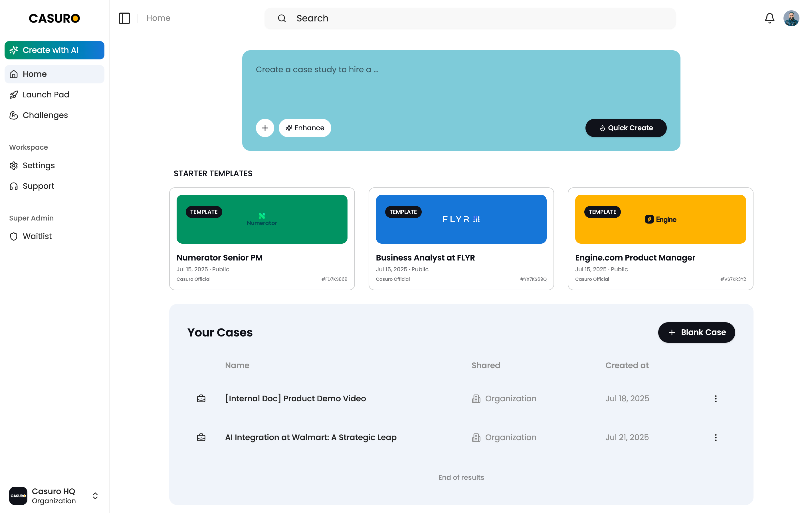The width and height of the screenshot is (812, 513).
Task: Add a new Blank Case
Action: 696,332
